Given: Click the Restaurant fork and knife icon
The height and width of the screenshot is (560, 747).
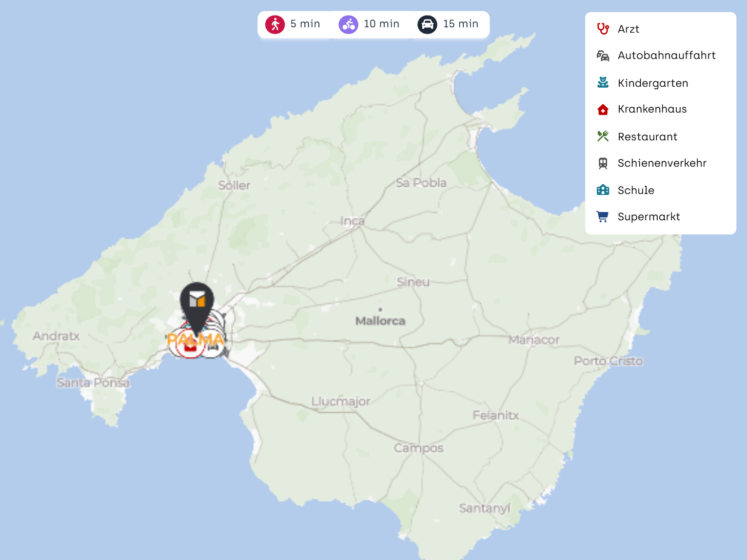Looking at the screenshot, I should coord(603,136).
